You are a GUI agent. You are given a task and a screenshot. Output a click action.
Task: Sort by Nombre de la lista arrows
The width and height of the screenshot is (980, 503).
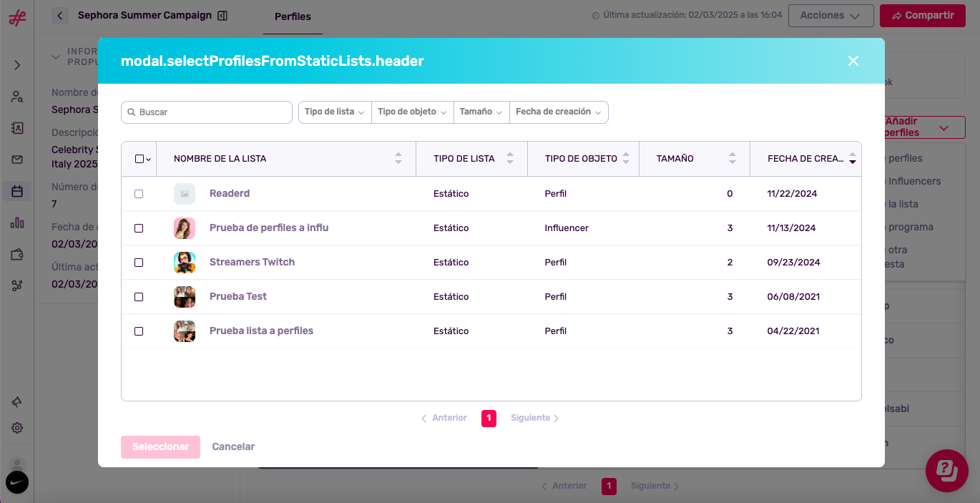(398, 159)
